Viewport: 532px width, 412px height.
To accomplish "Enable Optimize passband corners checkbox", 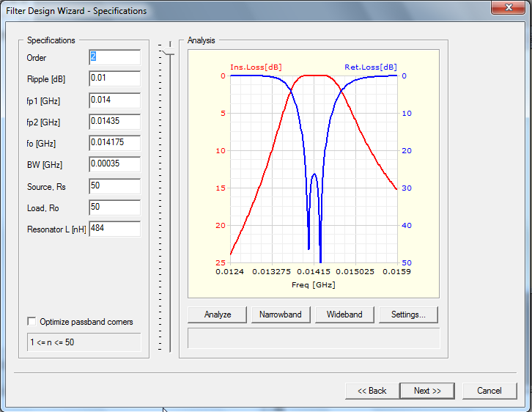I will pos(32,322).
